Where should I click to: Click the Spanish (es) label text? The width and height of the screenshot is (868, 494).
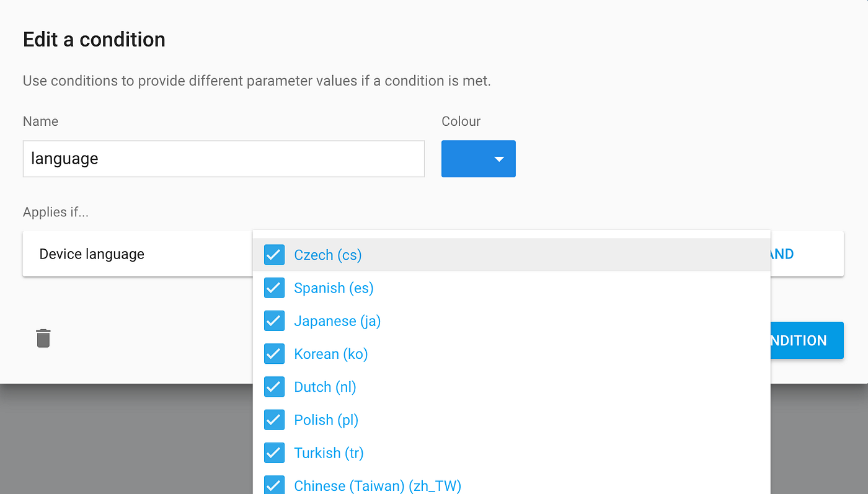click(x=334, y=288)
